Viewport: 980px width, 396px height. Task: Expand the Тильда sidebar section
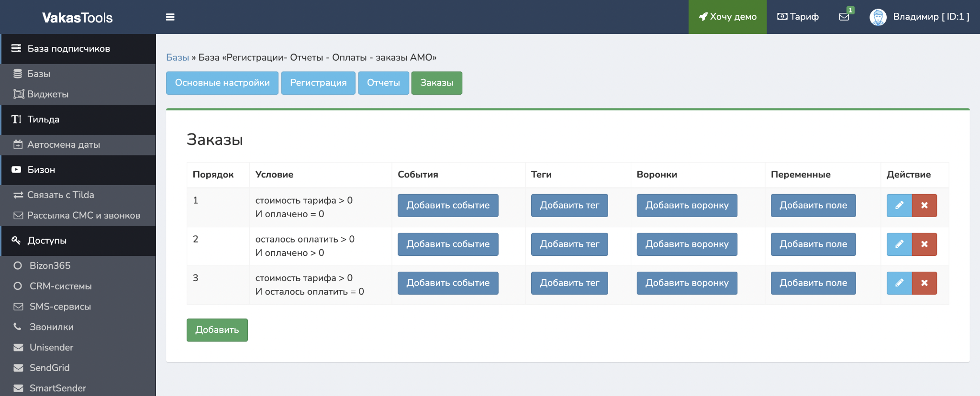tap(43, 120)
